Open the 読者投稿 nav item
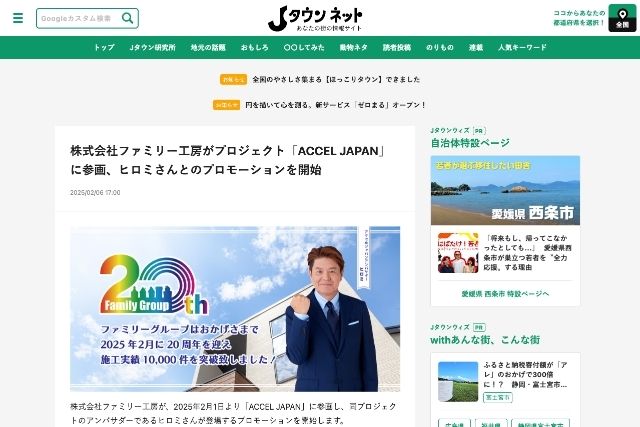Viewport: 640px width, 427px height. [397, 47]
